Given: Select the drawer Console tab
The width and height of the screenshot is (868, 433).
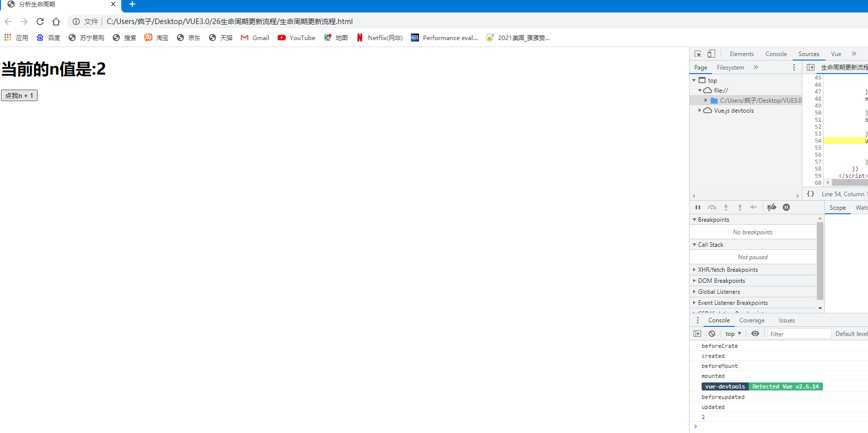Looking at the screenshot, I should coord(719,320).
